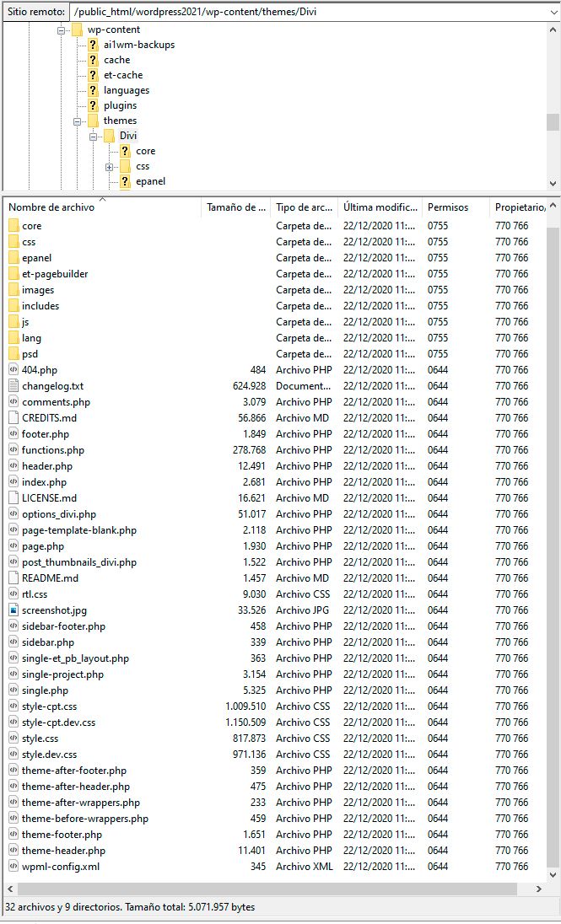Select languages folder in tree

(x=127, y=91)
